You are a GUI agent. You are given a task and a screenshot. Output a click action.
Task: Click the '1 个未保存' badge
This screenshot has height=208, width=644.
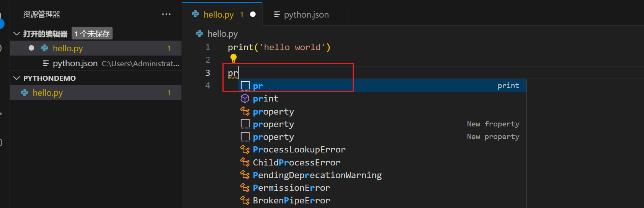click(x=92, y=34)
